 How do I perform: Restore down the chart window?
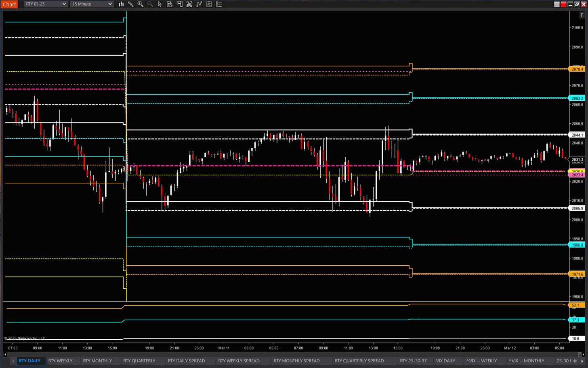tap(577, 4)
